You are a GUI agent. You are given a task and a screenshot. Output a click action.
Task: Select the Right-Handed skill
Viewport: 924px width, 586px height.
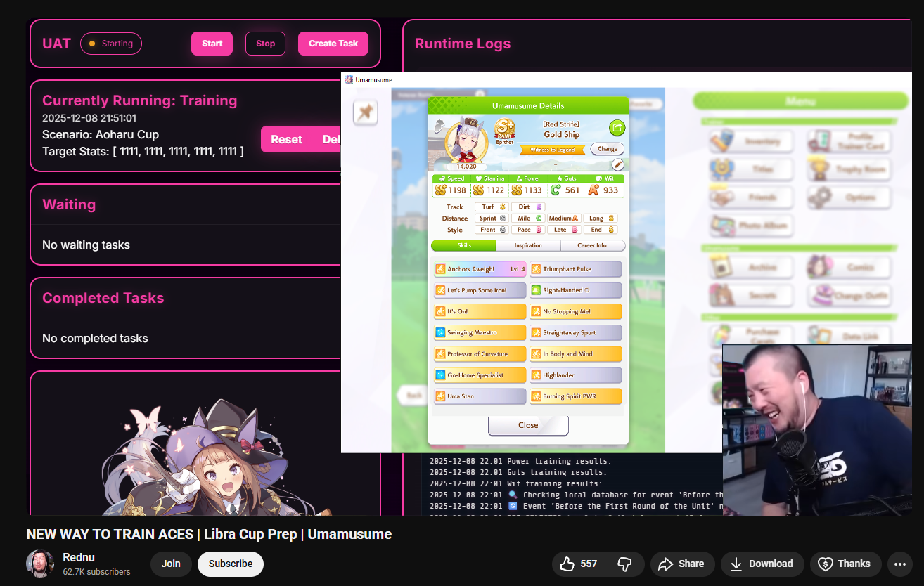click(576, 290)
